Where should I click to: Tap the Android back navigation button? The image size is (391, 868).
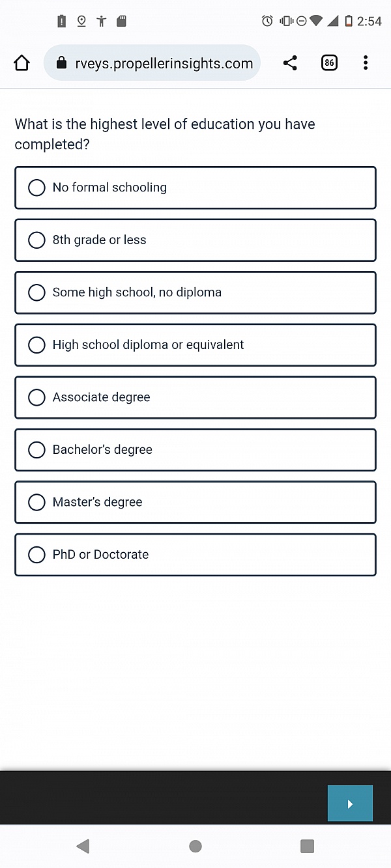[83, 846]
